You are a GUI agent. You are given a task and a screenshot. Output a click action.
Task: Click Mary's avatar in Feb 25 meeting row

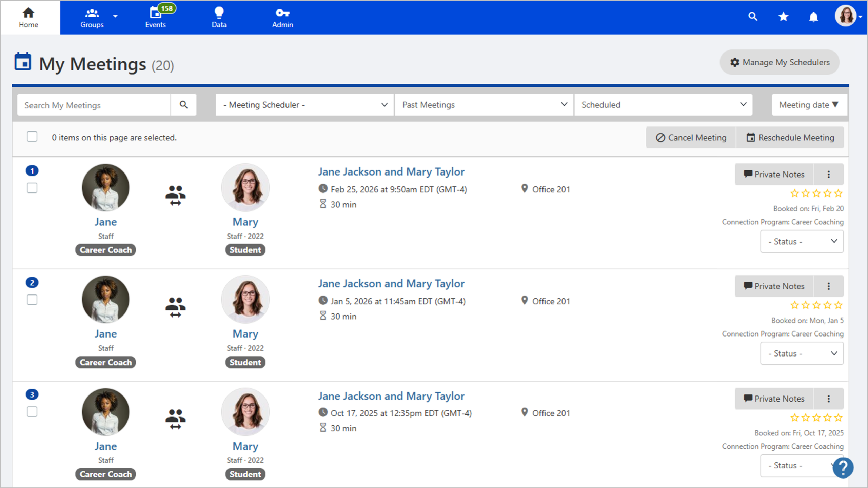point(245,187)
